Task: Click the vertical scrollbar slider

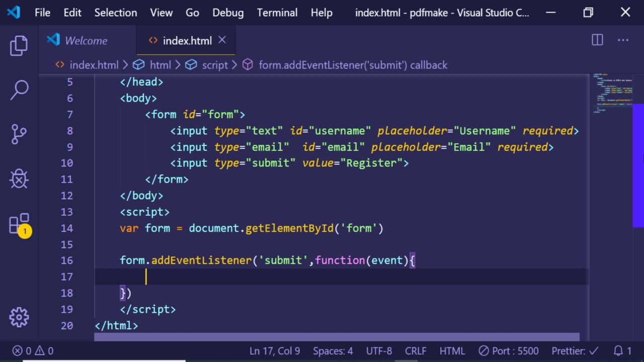Action: pos(638,166)
